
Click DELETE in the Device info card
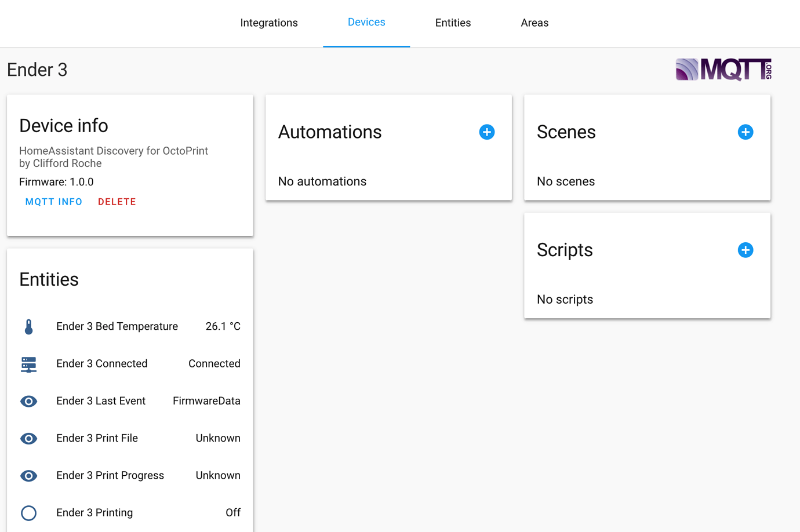click(117, 202)
